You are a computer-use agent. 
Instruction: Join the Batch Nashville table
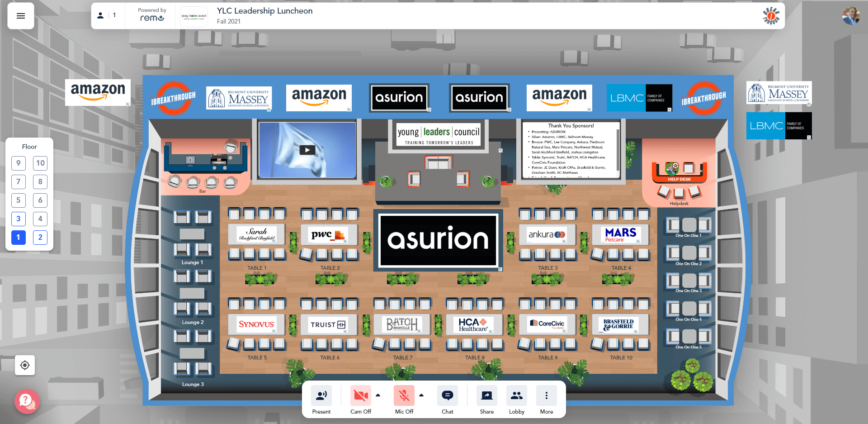click(x=402, y=324)
